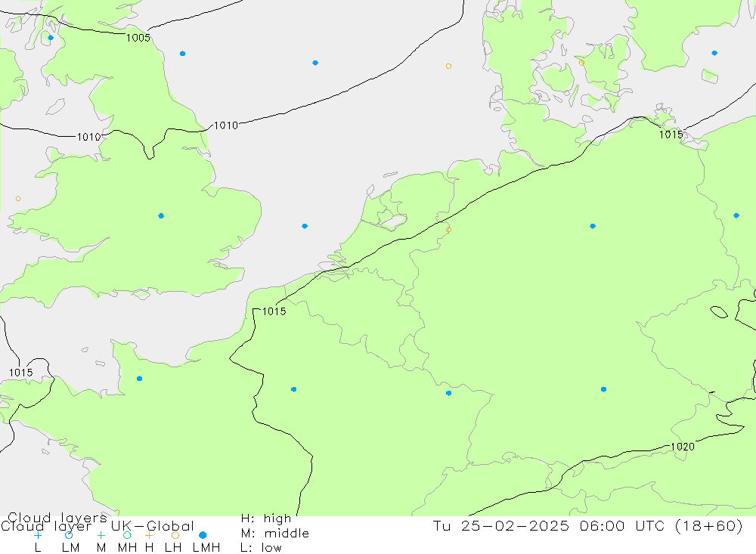
Task: Click the blue marker off Scotland's east coast
Action: pos(182,54)
